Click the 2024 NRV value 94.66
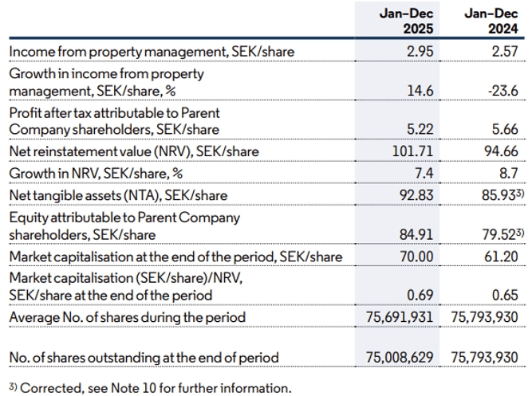 502,151
